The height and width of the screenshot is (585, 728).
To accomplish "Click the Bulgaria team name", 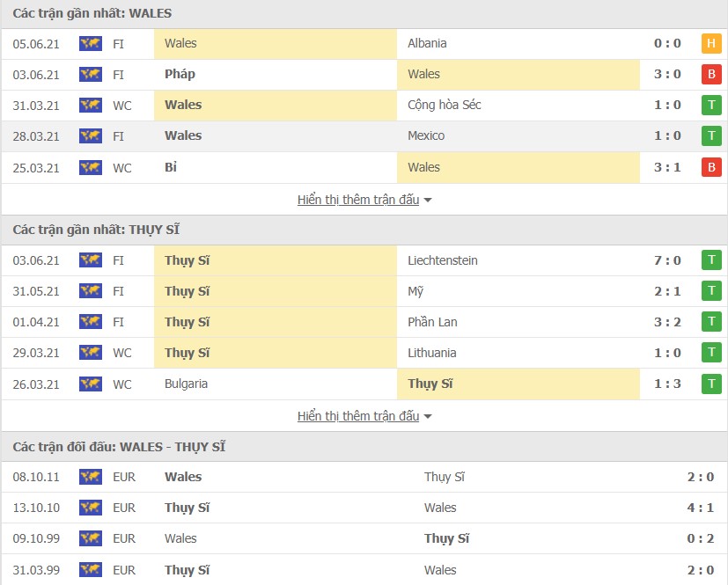I will [x=186, y=384].
